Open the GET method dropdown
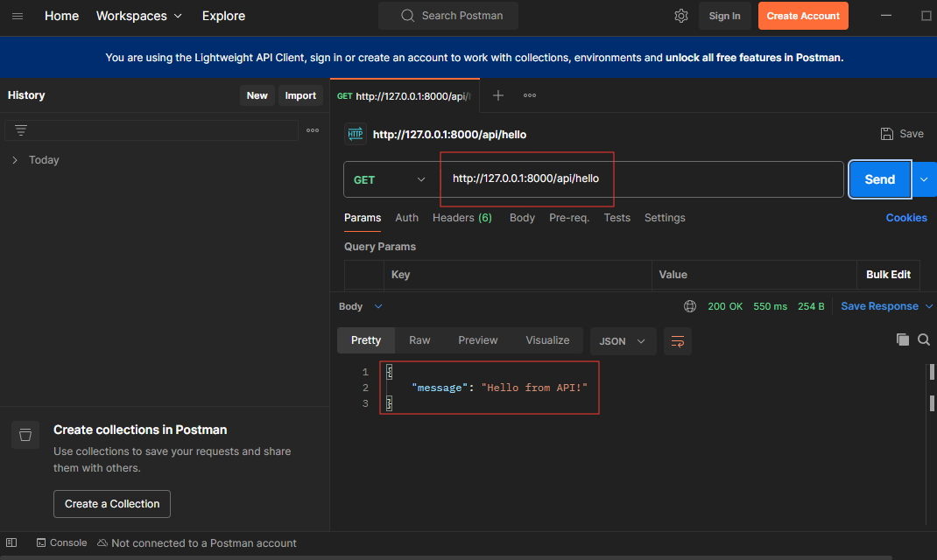Image resolution: width=937 pixels, height=560 pixels. coord(390,179)
